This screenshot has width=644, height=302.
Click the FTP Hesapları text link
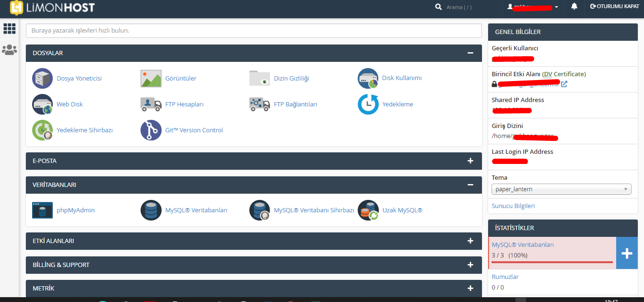click(185, 104)
